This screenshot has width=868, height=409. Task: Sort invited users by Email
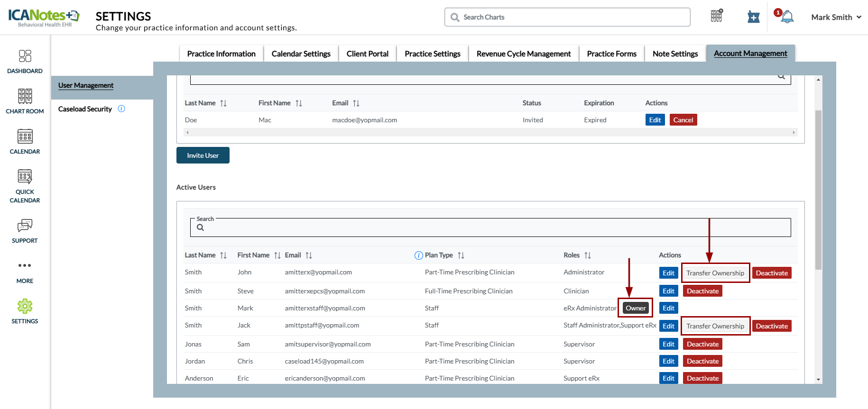[x=356, y=103]
